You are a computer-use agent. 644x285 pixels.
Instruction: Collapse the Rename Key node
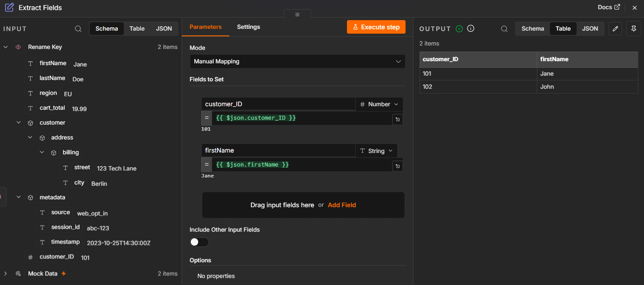6,47
